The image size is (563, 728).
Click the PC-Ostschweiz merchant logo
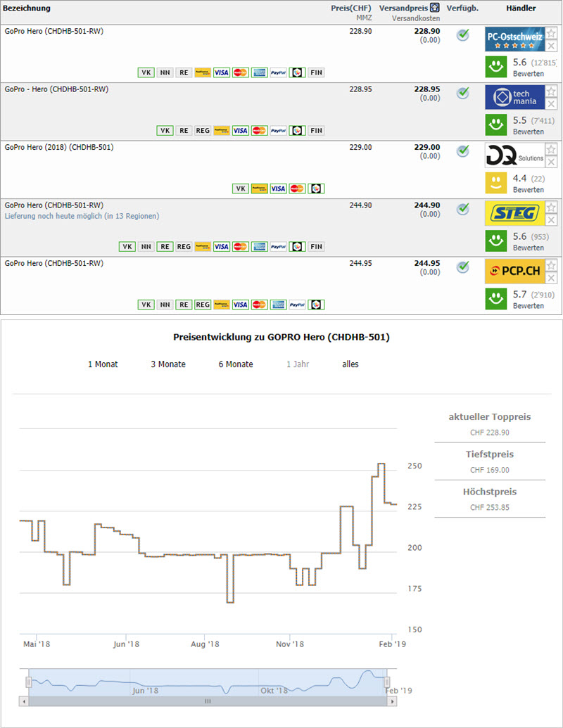(514, 39)
